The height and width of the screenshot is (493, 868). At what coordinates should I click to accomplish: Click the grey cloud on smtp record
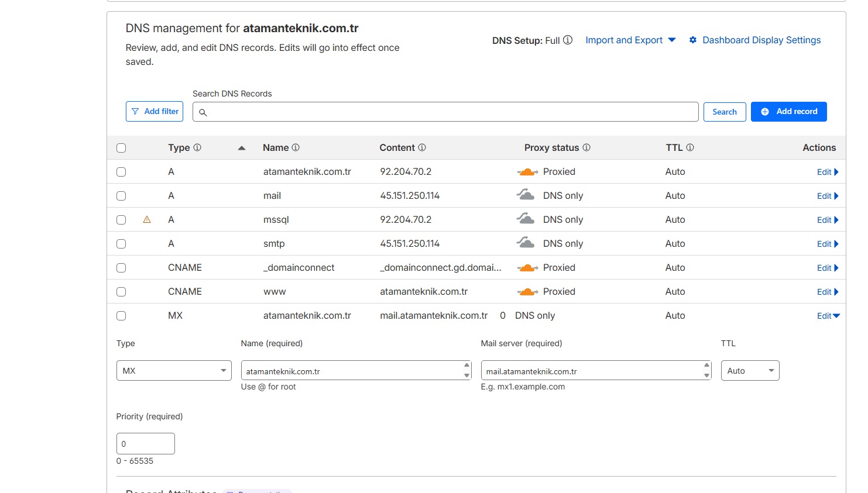coord(526,243)
